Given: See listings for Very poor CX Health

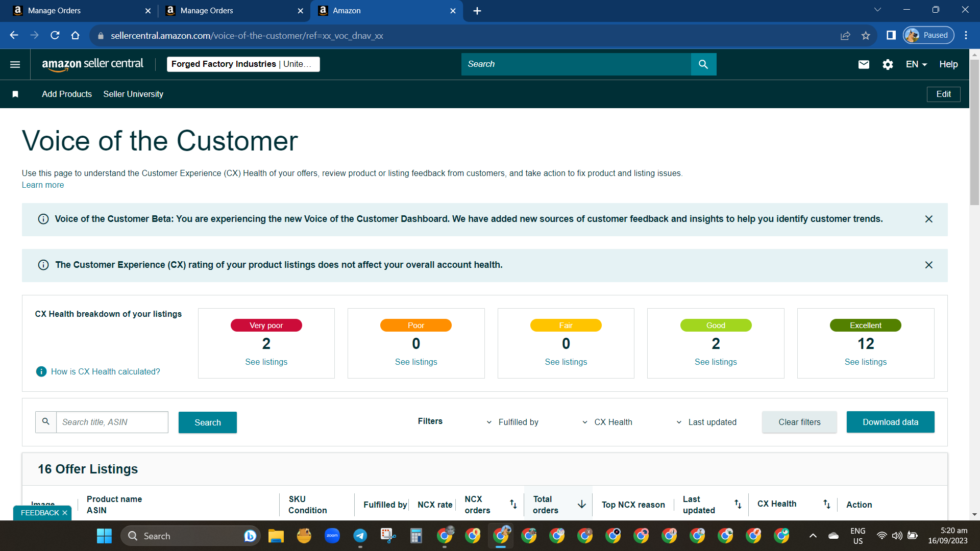Looking at the screenshot, I should click(x=266, y=362).
